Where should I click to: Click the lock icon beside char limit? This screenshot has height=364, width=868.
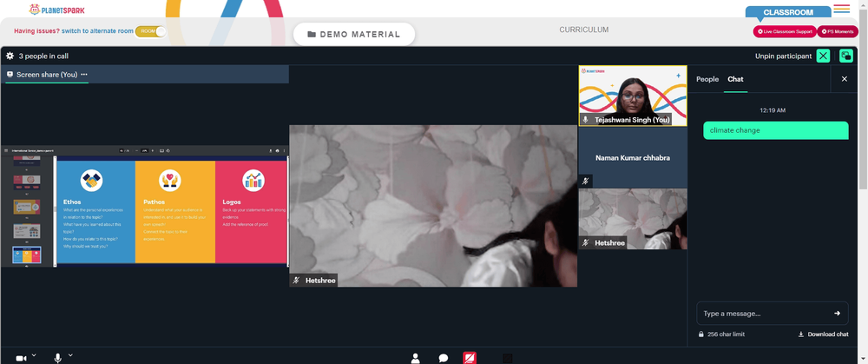pos(701,334)
